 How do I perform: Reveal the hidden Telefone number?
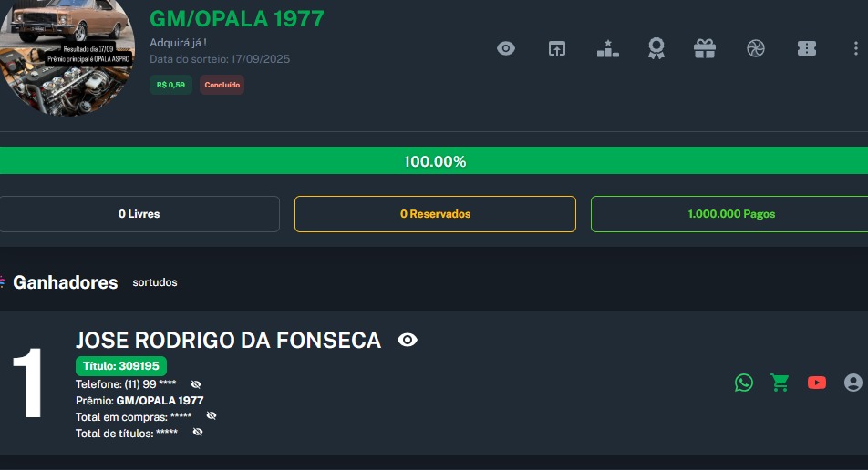click(196, 384)
